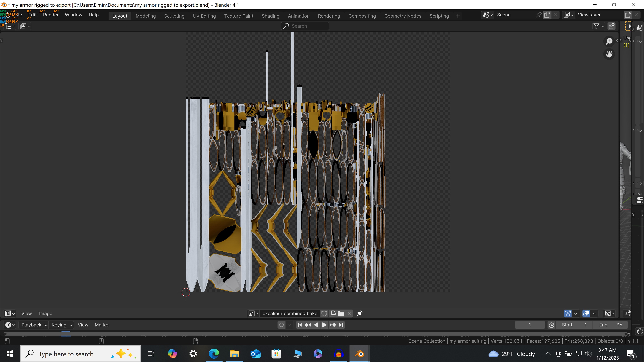Click the Start frame field
The image size is (644, 362).
point(574,325)
